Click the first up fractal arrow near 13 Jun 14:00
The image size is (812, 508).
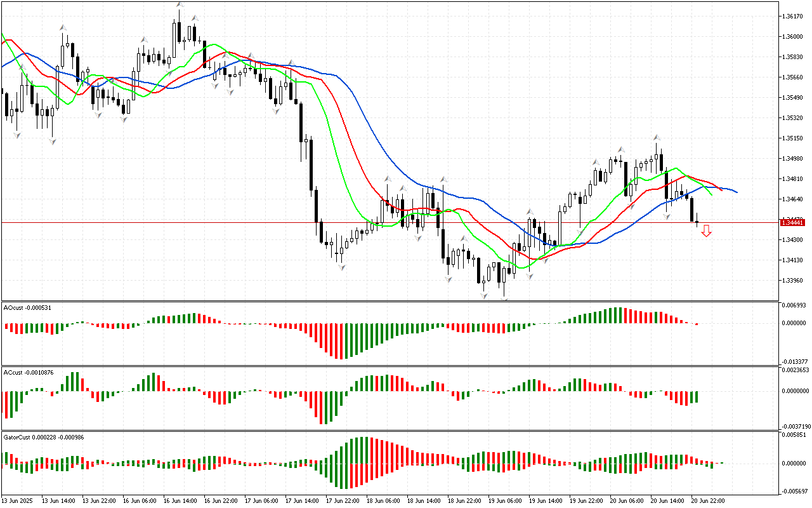pyautogui.click(x=63, y=27)
